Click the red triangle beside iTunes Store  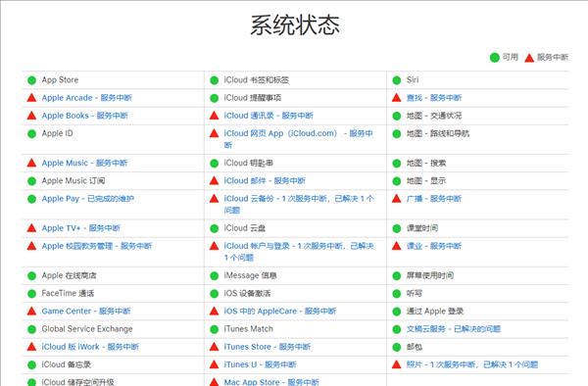214,347
